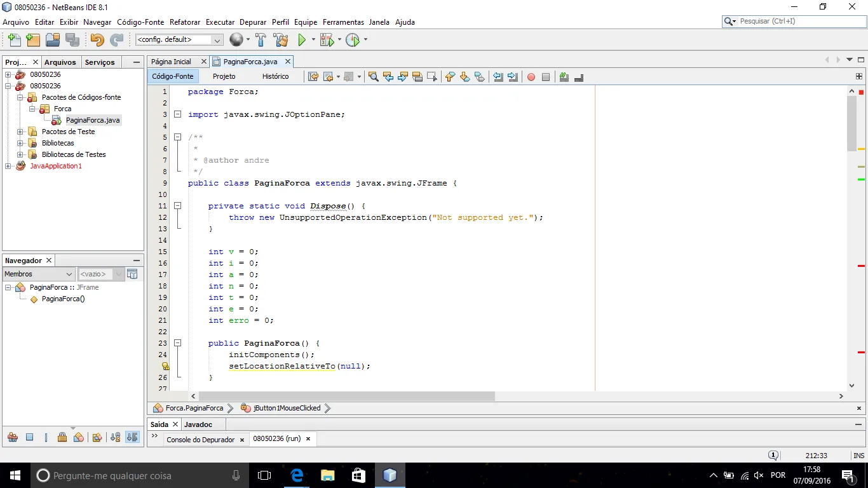Click the Pesquisar search field
Image resolution: width=868 pixels, height=488 pixels.
pyautogui.click(x=799, y=22)
